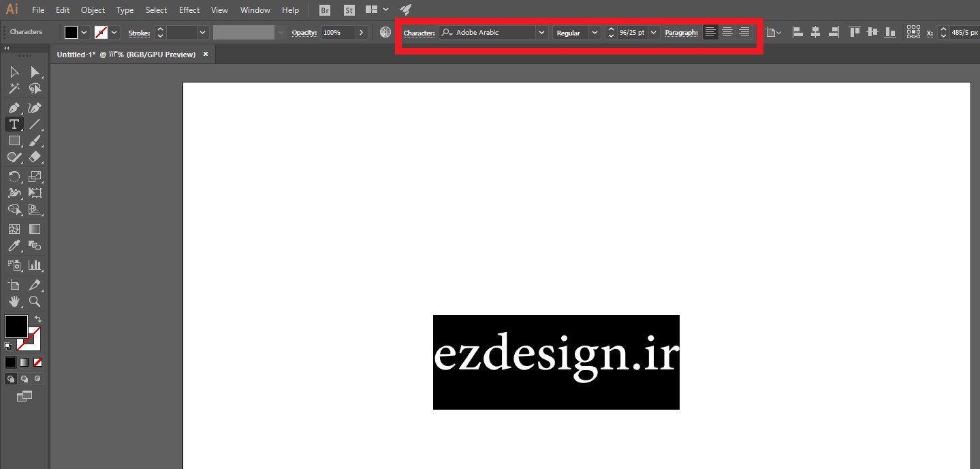980x469 pixels.
Task: Select the Shaper tool
Action: point(14,157)
